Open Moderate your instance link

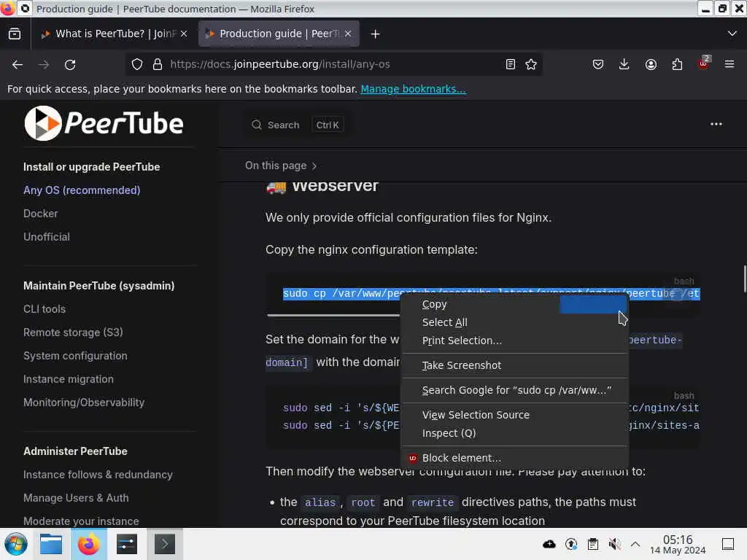[x=81, y=521]
